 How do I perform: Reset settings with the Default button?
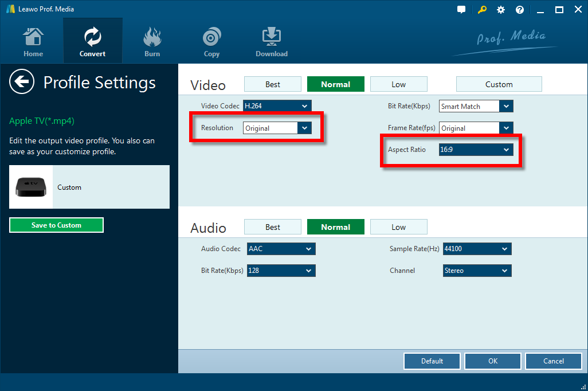click(x=432, y=361)
